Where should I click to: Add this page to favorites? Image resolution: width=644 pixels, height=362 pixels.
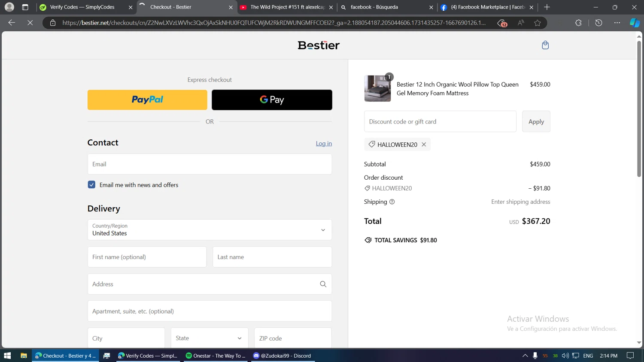click(x=538, y=23)
